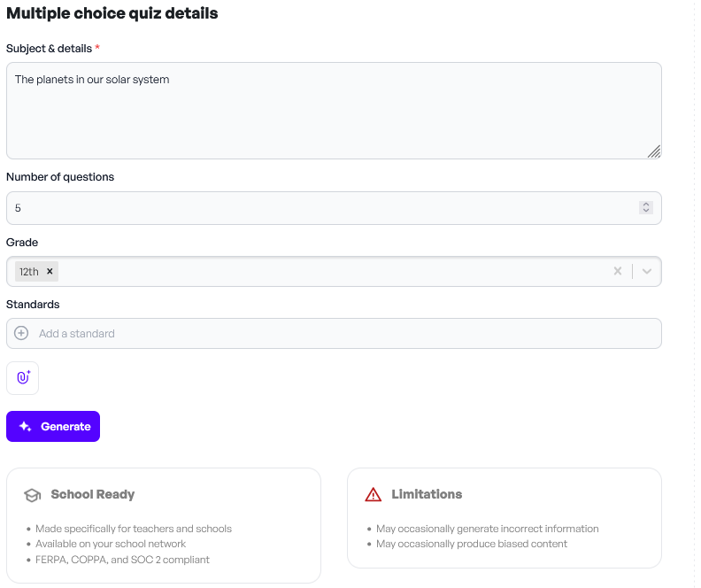
Task: Click the paperclip attachment button
Action: (x=23, y=377)
